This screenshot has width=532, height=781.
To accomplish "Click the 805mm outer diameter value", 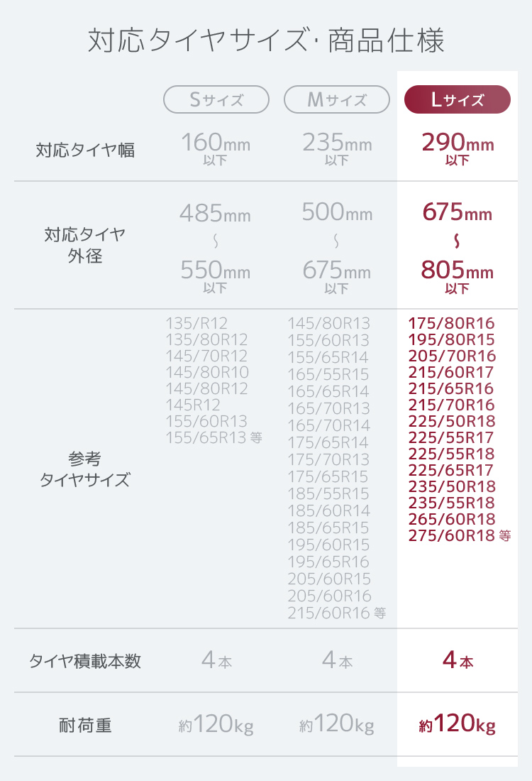I will coord(458,271).
